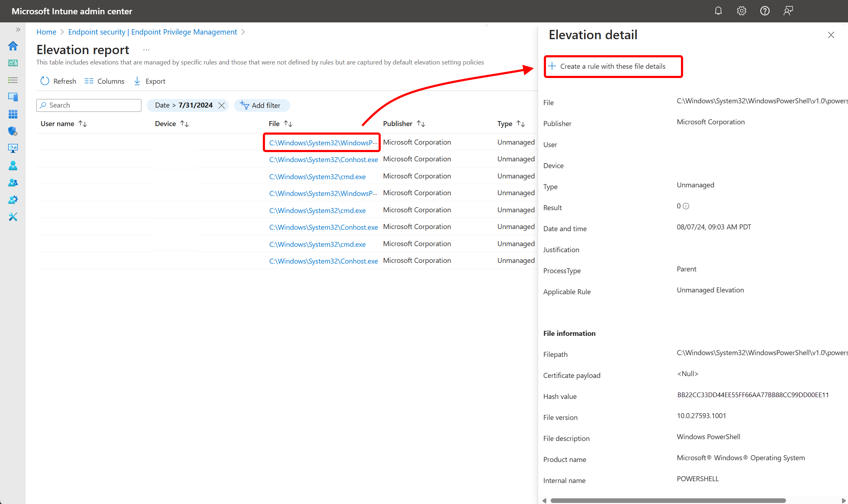The height and width of the screenshot is (504, 848).
Task: Open the Users section icon
Action: click(13, 165)
